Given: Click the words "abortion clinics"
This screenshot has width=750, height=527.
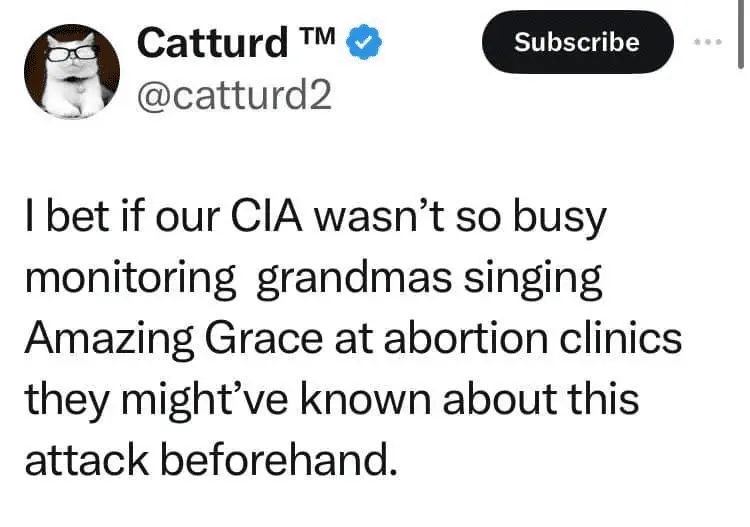Looking at the screenshot, I should pos(520,339).
